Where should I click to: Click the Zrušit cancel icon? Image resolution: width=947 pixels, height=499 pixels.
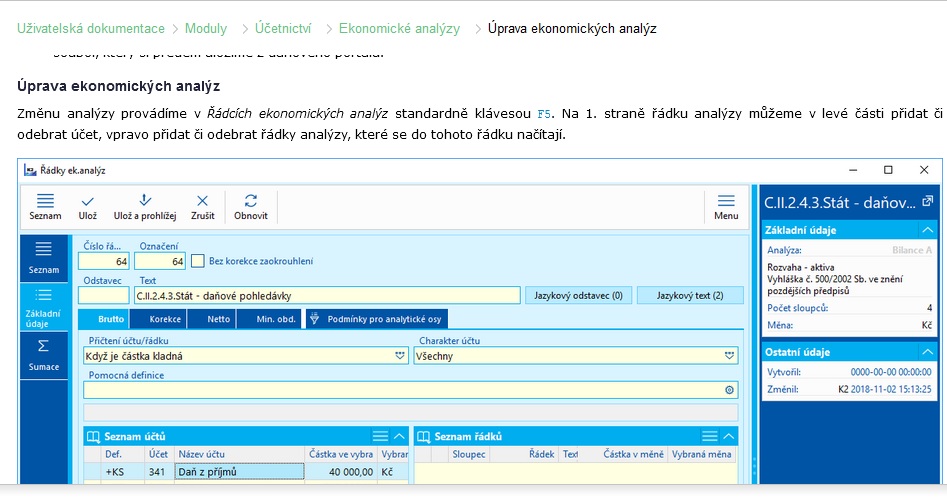202,207
